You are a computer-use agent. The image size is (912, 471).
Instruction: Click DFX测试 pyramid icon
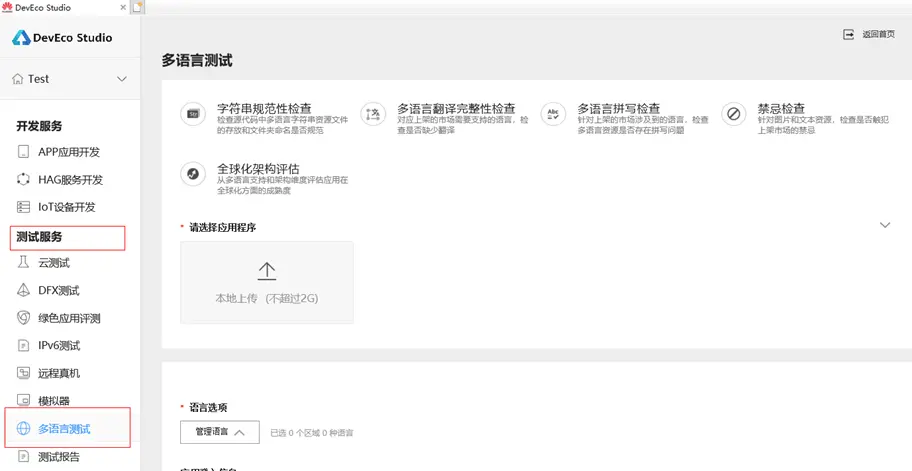pyautogui.click(x=23, y=290)
